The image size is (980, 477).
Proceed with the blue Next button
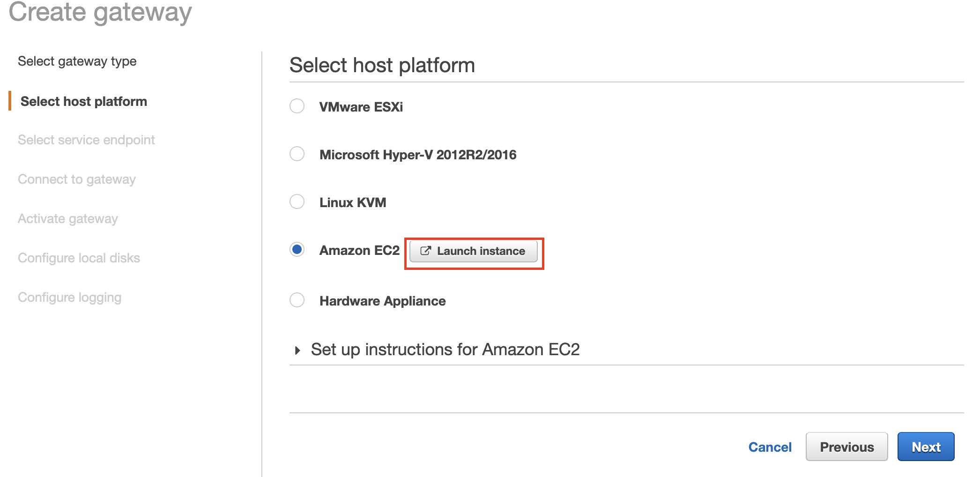point(926,447)
